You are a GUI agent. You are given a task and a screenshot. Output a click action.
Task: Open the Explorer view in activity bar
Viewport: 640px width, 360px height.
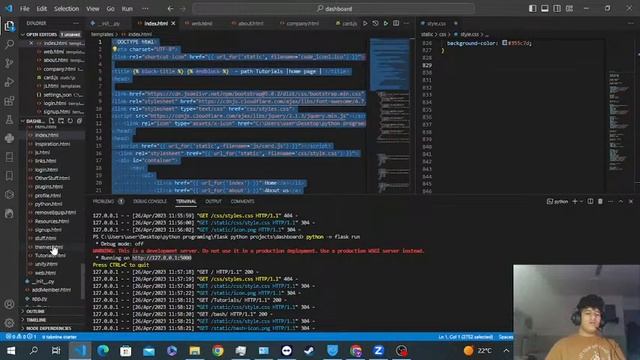9,26
